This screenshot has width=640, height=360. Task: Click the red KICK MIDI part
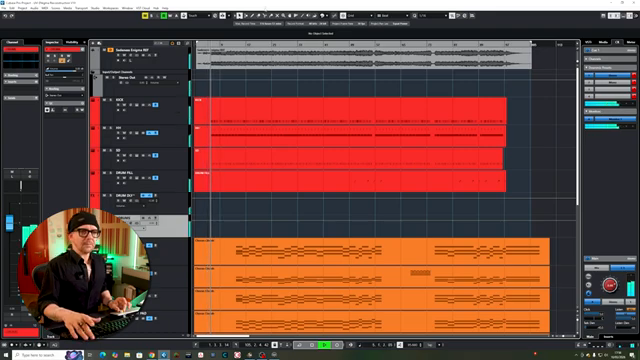pos(350,111)
